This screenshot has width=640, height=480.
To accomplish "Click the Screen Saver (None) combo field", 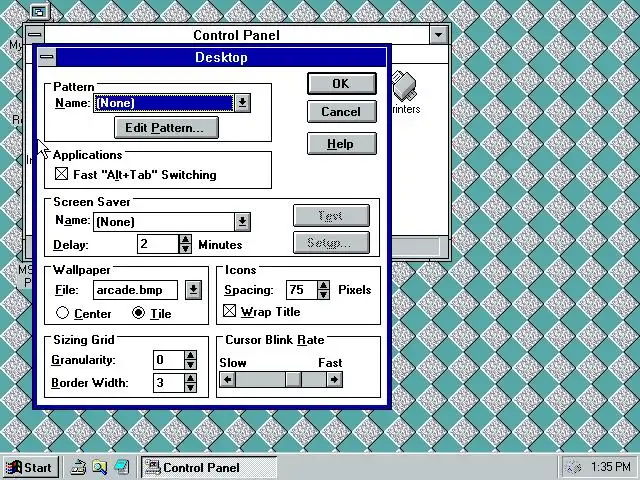I will [164, 222].
